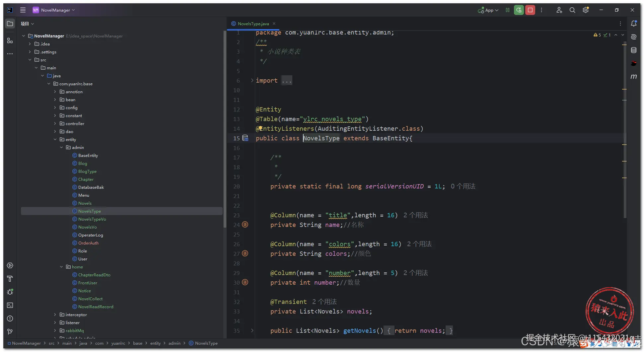Select the DatabaseBak class
The width and height of the screenshot is (644, 352).
click(x=91, y=187)
